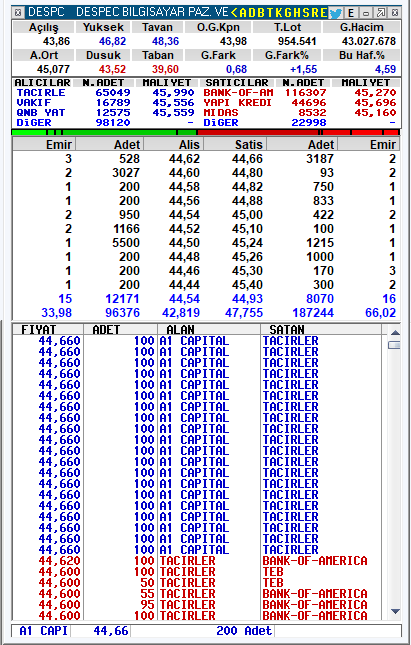
Task: Click the ALICILAR column header
Action: click(x=42, y=83)
